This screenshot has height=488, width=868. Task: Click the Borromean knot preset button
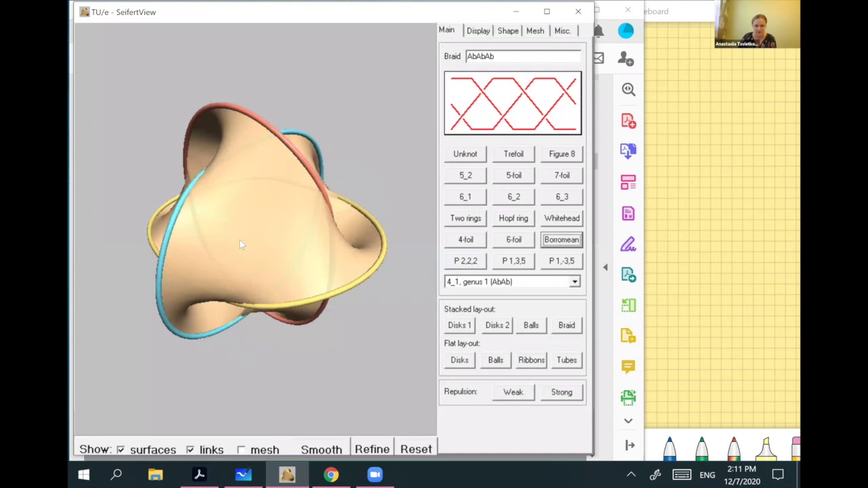click(561, 239)
